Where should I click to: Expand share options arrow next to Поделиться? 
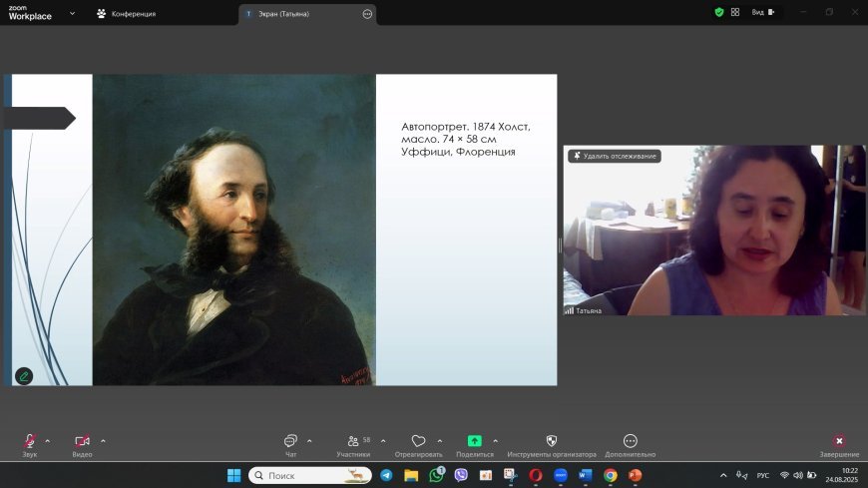tap(496, 441)
